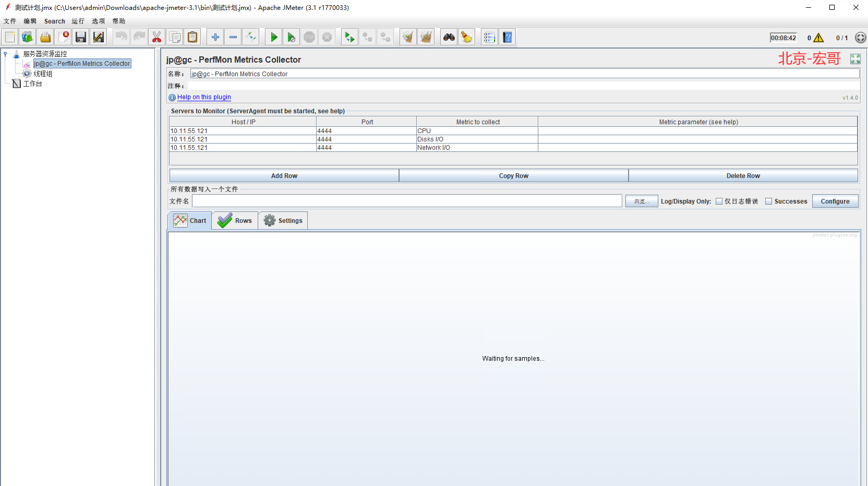Switch to the Rows tab
Image resolution: width=868 pixels, height=486 pixels.
(x=235, y=221)
